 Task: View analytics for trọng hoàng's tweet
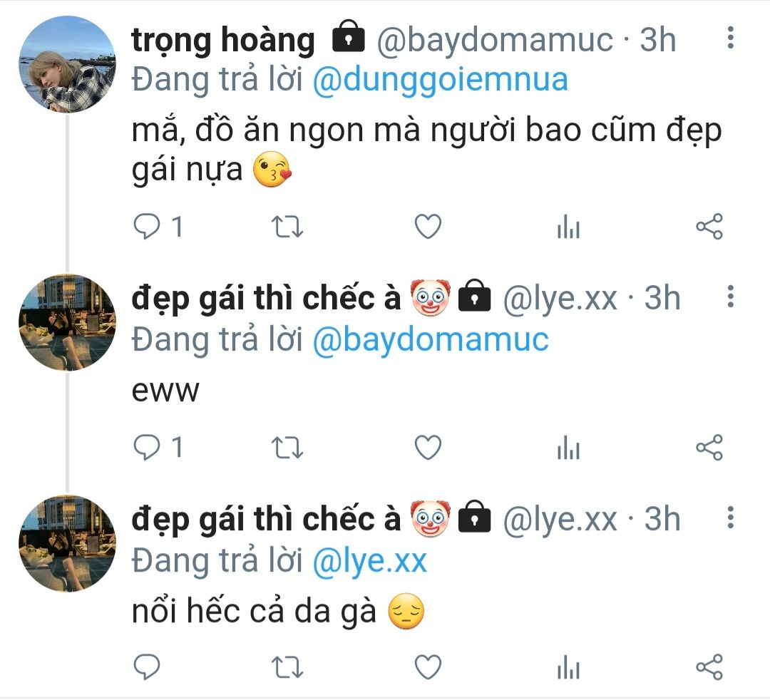click(568, 228)
